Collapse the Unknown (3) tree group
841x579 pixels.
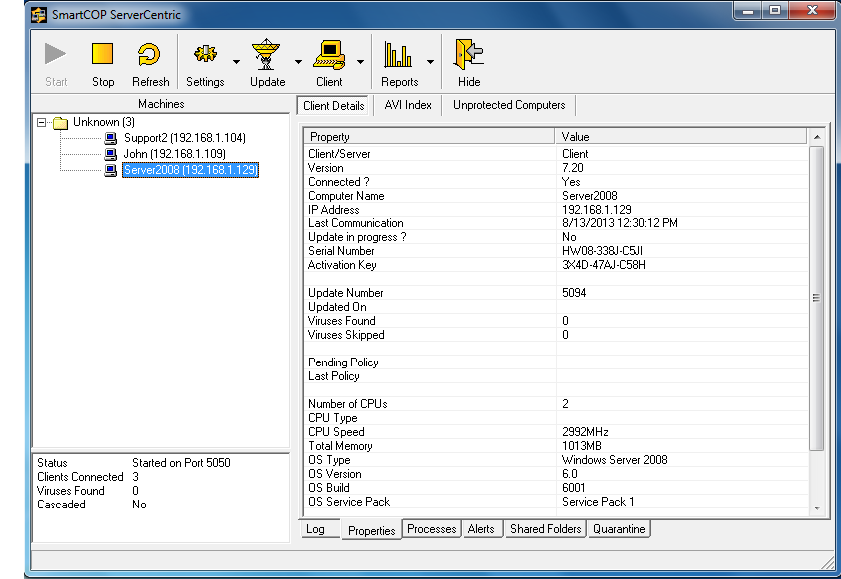tap(41, 123)
